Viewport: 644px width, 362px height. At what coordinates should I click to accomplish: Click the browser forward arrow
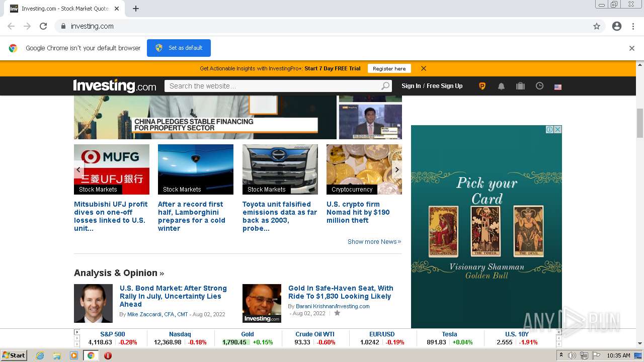click(x=27, y=26)
